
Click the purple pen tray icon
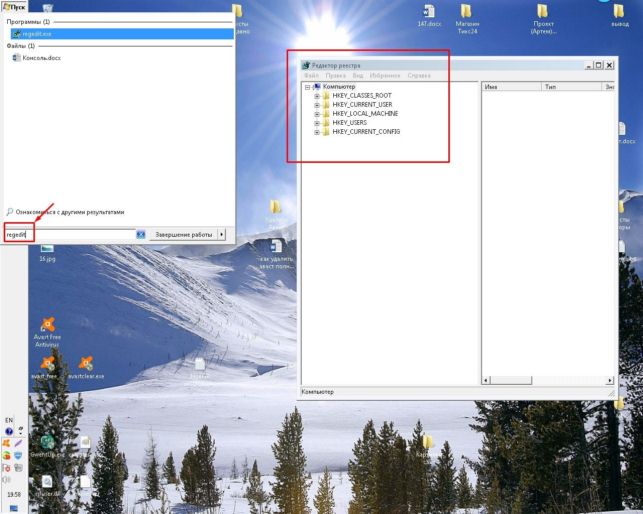click(18, 443)
